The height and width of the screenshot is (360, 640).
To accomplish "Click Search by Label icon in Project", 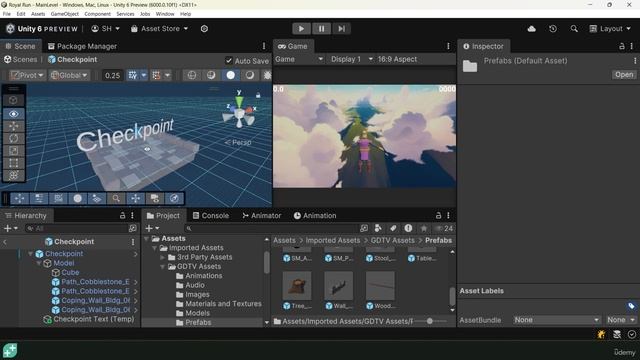I will coord(393,228).
